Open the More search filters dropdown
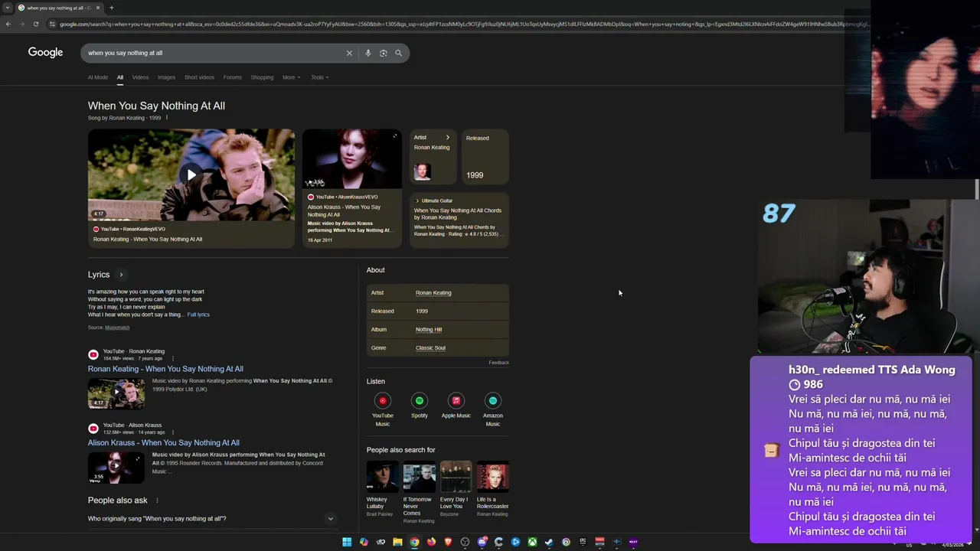 (291, 77)
